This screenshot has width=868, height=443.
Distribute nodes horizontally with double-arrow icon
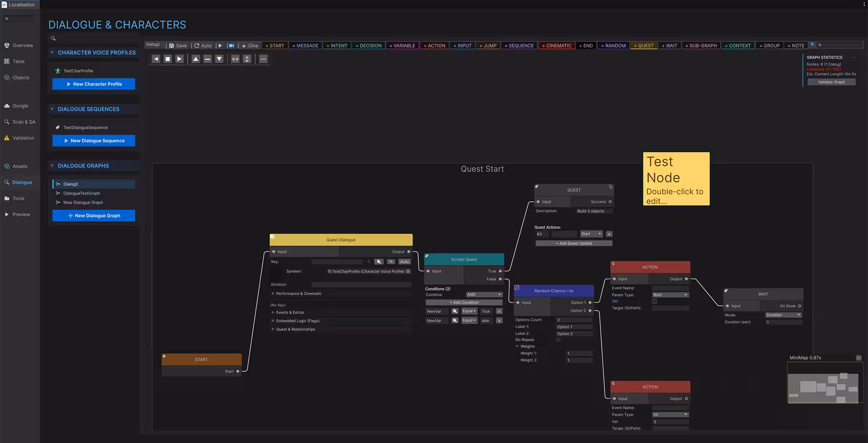point(235,59)
